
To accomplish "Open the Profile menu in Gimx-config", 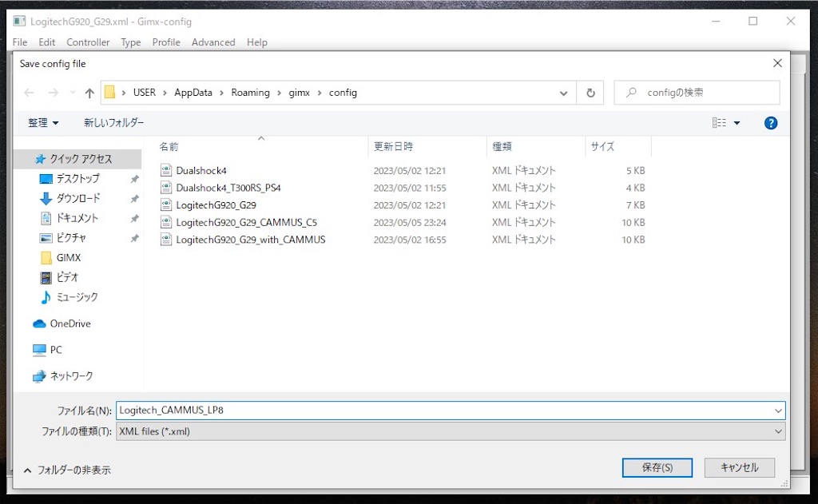I will point(166,42).
